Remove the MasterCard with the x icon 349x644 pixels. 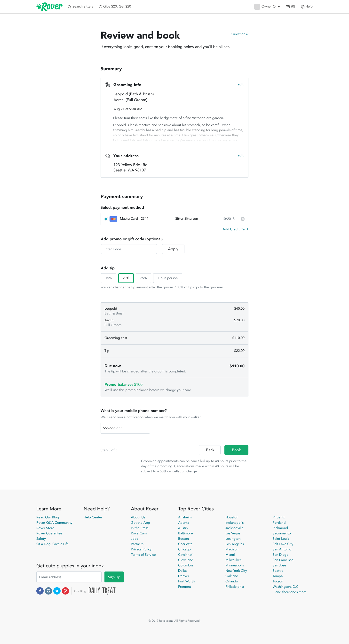[242, 219]
